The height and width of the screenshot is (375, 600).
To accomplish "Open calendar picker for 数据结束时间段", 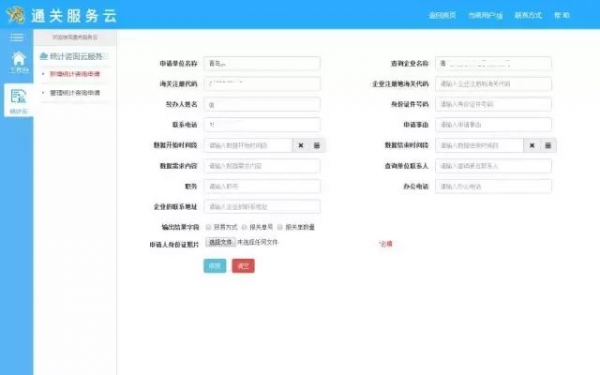I will [548, 145].
